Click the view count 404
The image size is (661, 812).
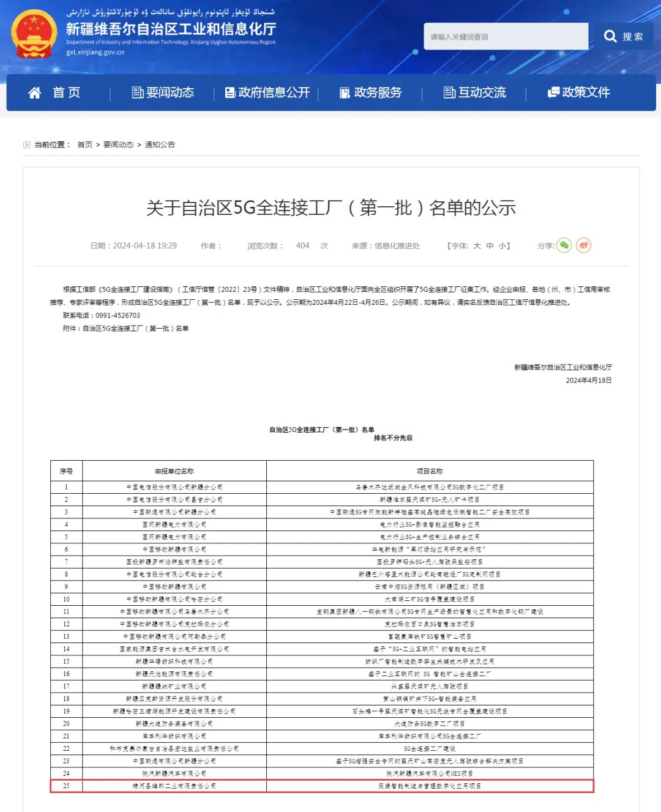coord(303,246)
